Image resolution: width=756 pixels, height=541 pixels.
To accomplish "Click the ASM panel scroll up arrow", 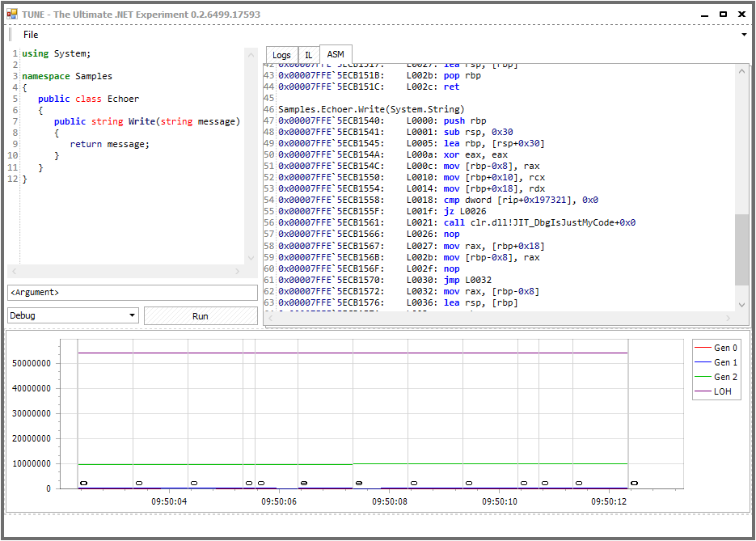I will [x=741, y=71].
